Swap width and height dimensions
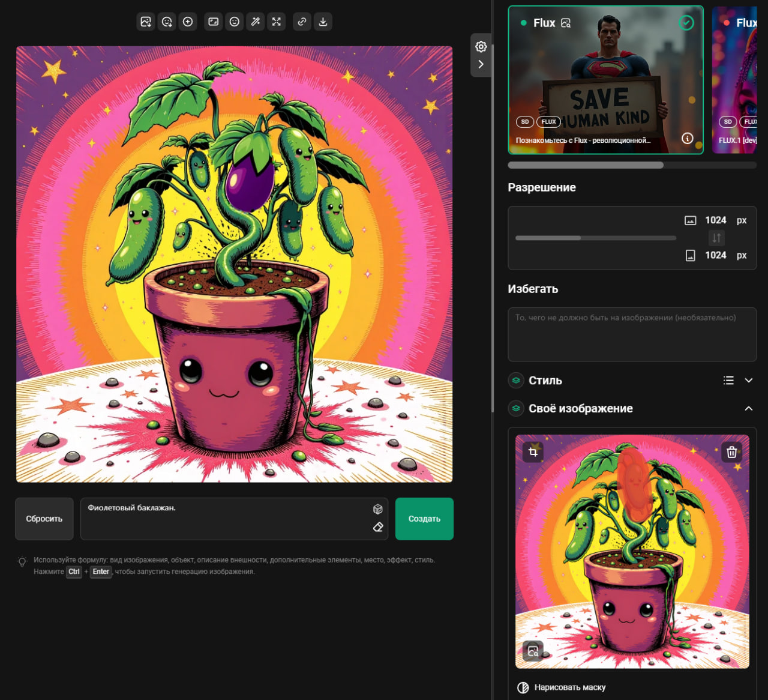This screenshot has width=768, height=700. pos(716,238)
